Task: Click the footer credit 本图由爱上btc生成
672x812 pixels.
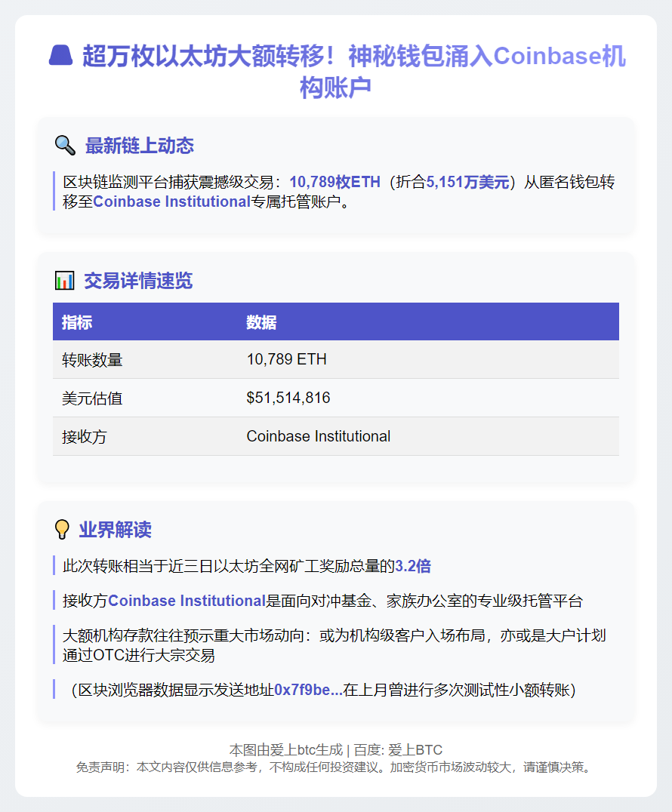Action: point(285,750)
